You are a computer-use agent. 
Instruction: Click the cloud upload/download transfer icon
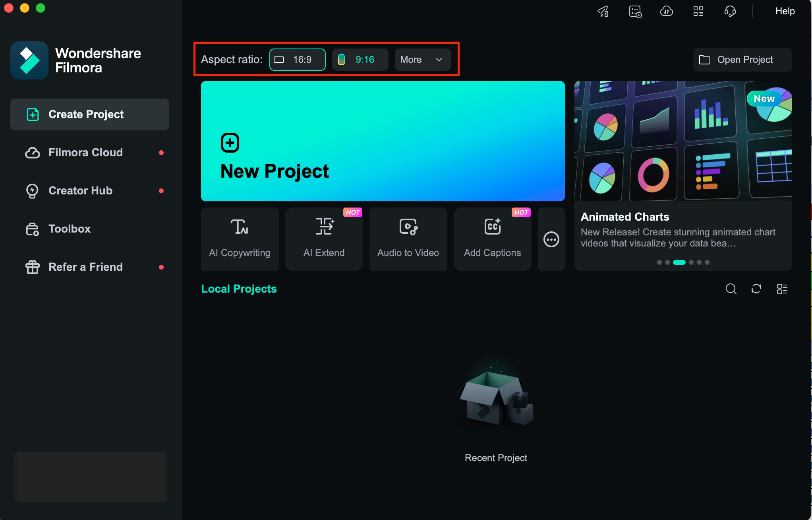point(667,11)
